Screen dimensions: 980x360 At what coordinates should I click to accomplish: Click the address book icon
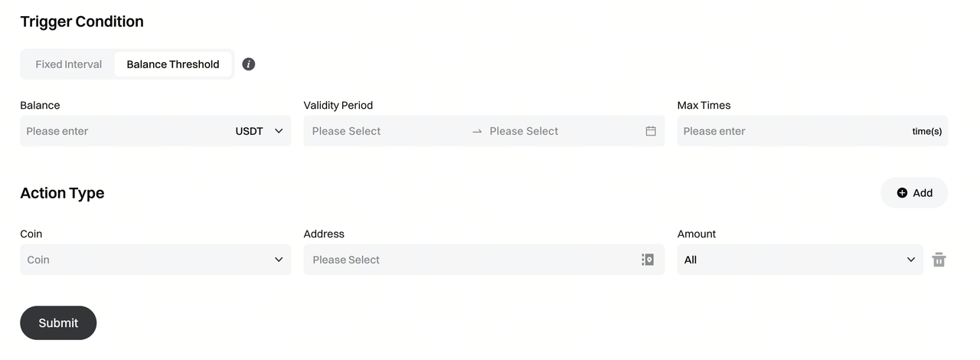click(x=648, y=260)
